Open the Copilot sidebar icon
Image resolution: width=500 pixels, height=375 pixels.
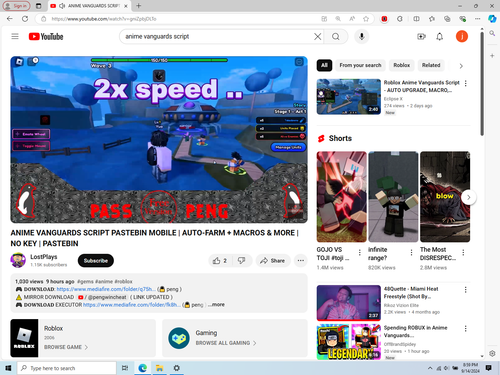(492, 19)
